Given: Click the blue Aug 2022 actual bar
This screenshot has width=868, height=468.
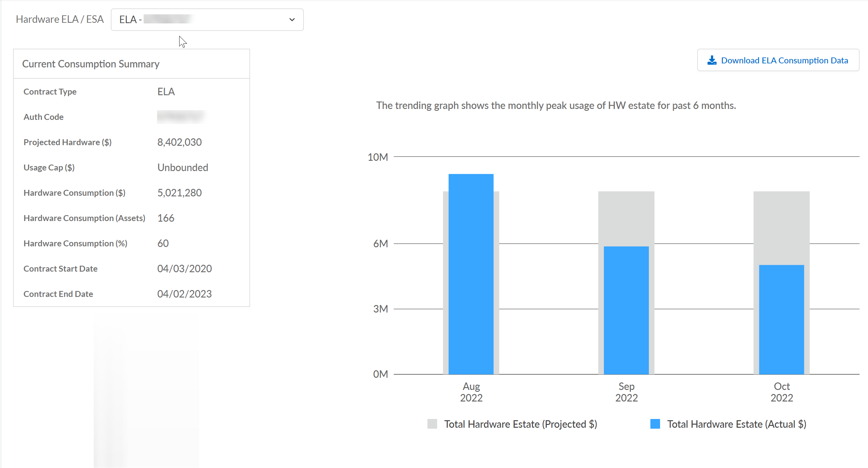Looking at the screenshot, I should (471, 273).
